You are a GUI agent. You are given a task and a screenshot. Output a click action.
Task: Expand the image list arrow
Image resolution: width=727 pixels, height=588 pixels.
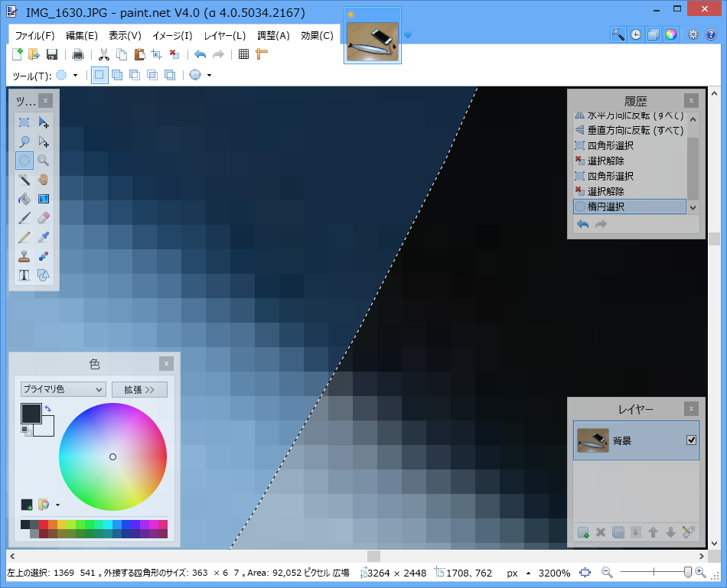click(x=408, y=34)
